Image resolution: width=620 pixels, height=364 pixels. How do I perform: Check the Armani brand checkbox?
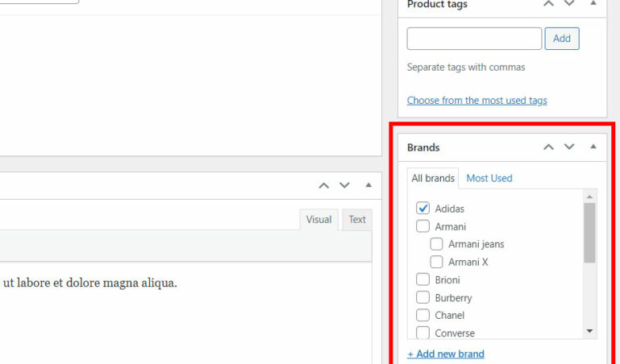click(422, 225)
